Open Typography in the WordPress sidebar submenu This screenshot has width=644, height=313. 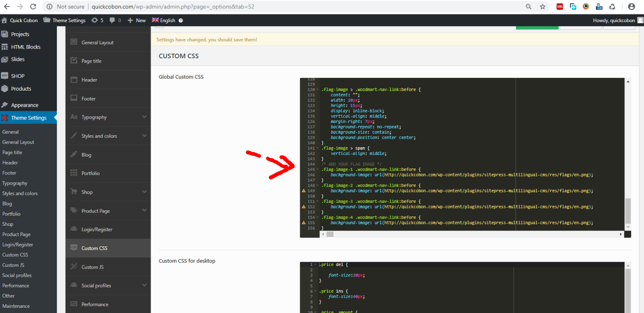point(15,183)
